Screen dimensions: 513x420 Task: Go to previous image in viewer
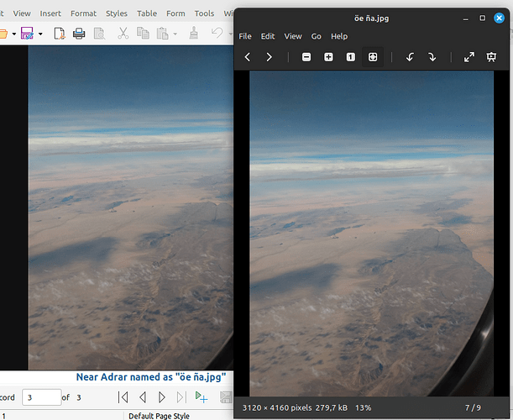248,57
